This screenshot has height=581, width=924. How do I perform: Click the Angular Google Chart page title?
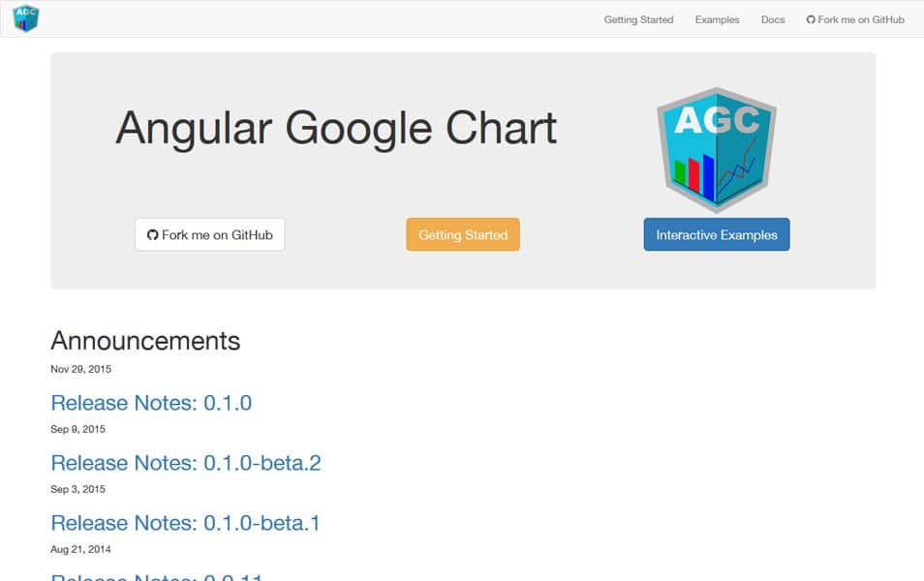point(336,128)
